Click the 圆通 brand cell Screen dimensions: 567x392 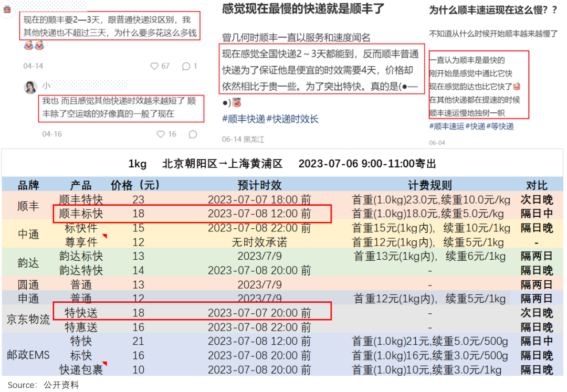point(28,285)
